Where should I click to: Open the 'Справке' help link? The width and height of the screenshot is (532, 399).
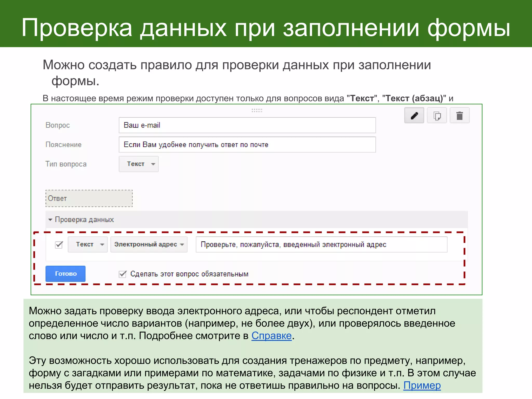click(x=271, y=336)
